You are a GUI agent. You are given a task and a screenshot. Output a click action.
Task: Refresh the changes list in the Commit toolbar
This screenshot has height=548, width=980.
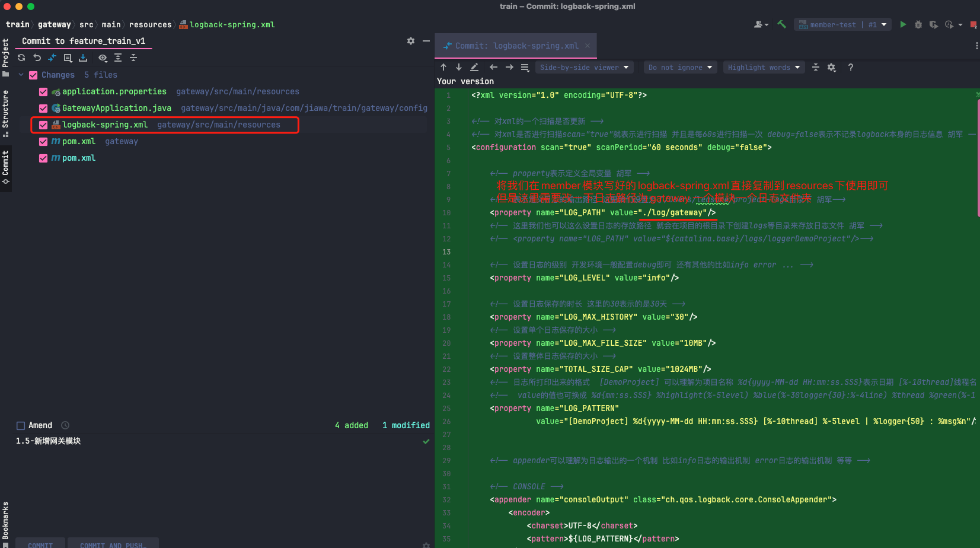pos(21,58)
